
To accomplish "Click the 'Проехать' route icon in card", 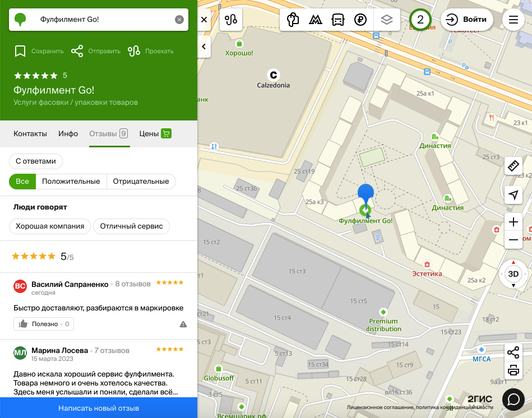I will 134,51.
